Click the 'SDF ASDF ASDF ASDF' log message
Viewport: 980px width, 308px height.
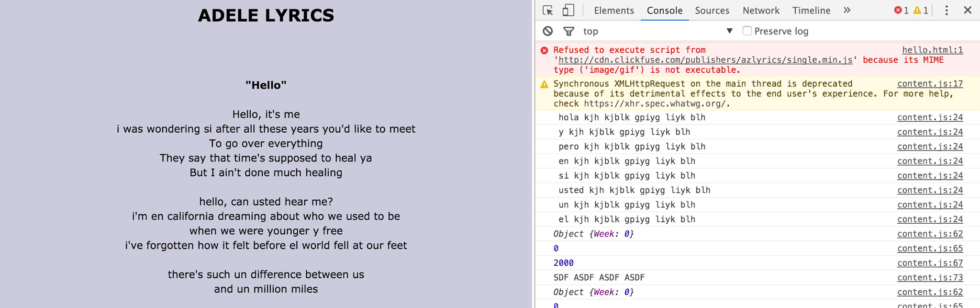(x=599, y=277)
